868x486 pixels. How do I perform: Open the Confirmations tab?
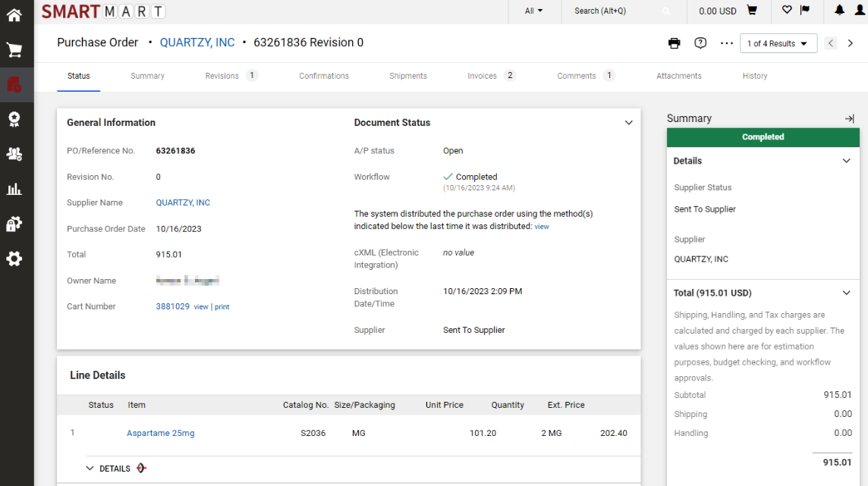click(324, 77)
